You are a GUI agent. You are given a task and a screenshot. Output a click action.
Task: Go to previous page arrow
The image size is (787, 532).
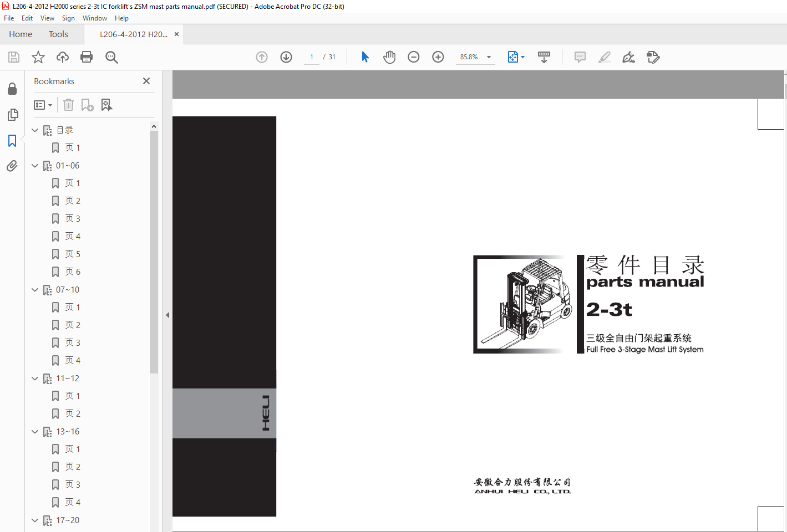click(262, 57)
